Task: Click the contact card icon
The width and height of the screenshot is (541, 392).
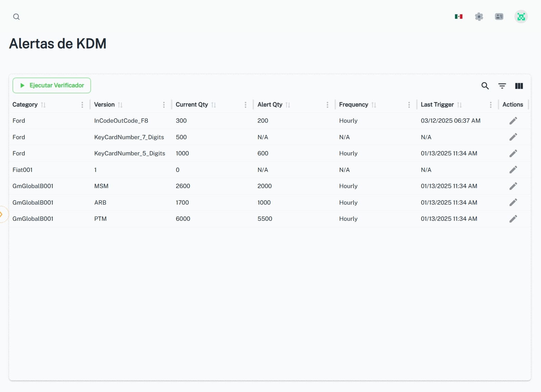Action: (x=499, y=16)
